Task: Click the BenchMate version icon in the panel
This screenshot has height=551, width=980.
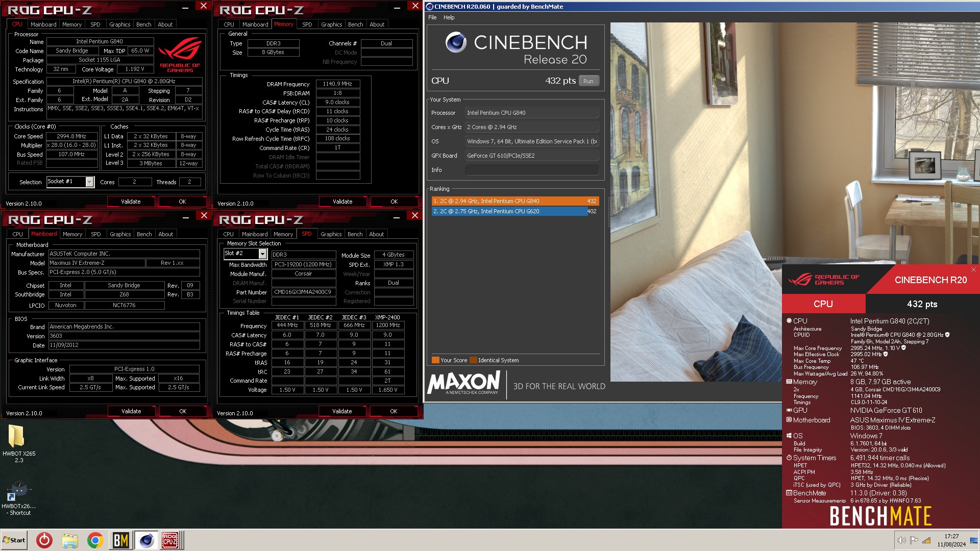Action: click(x=789, y=493)
